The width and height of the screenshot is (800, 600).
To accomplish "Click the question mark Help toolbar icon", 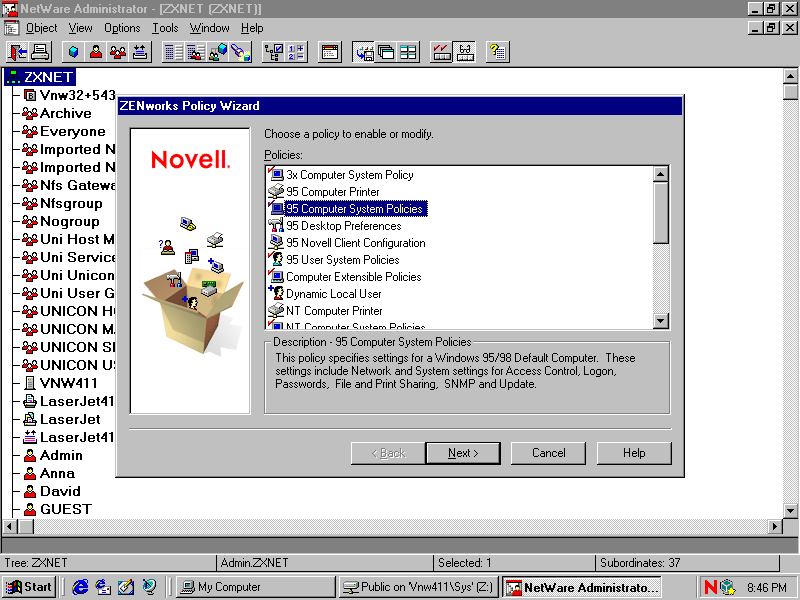I will (497, 52).
